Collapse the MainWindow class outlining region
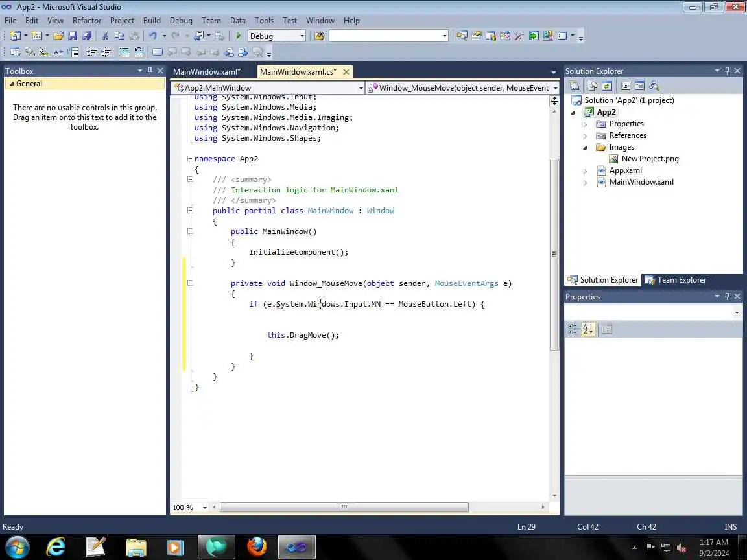The image size is (747, 560). point(190,211)
